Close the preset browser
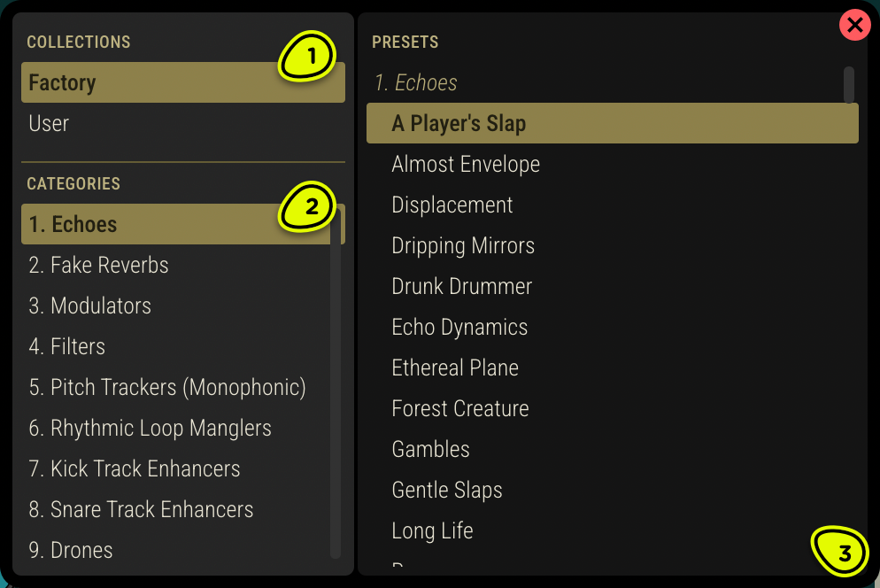 (x=854, y=25)
